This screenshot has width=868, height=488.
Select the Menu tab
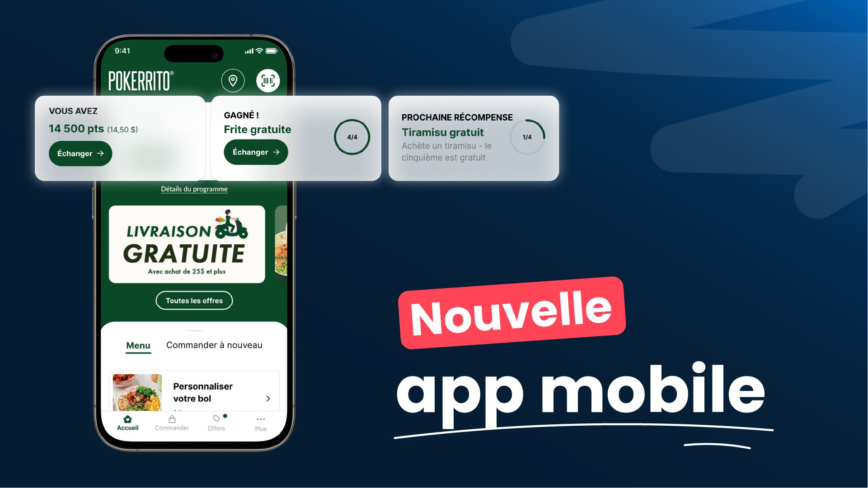click(138, 344)
